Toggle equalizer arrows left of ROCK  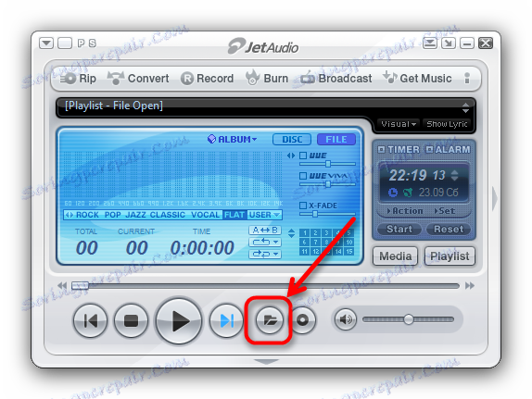(70, 215)
